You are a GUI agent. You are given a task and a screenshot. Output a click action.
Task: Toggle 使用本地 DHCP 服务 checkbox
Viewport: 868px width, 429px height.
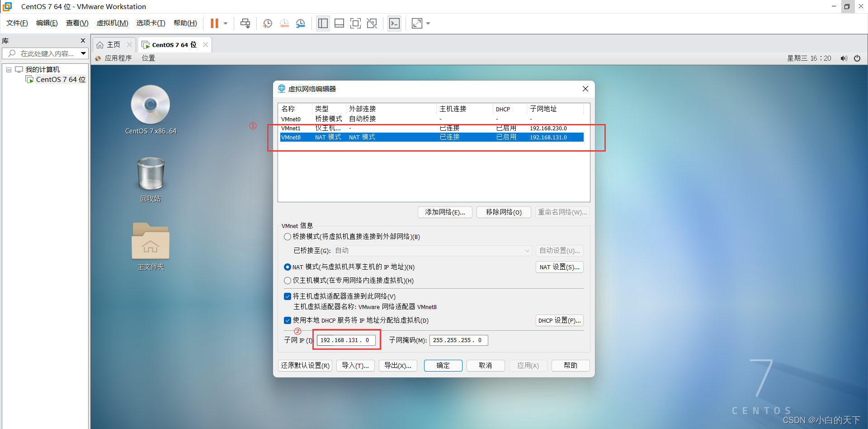(x=287, y=320)
